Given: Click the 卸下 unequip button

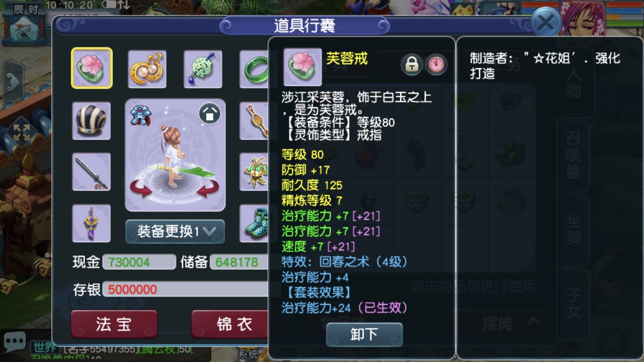Looking at the screenshot, I should point(364,334).
